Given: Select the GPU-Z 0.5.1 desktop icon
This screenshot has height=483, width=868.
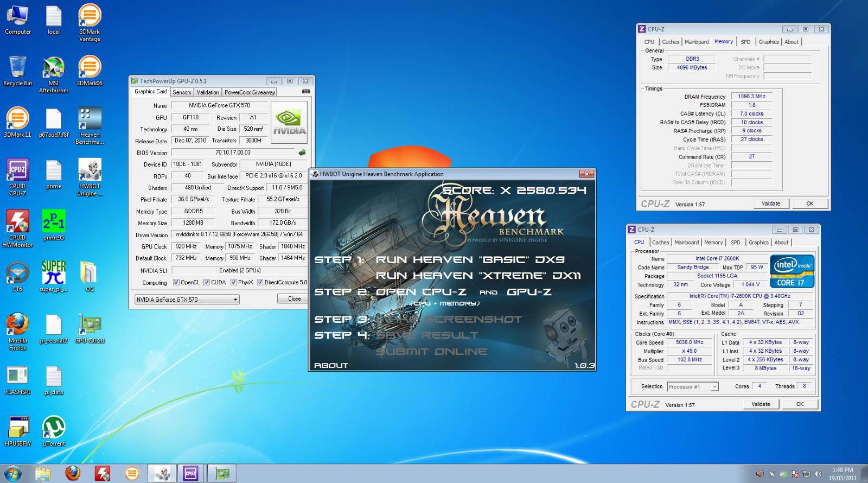Looking at the screenshot, I should tap(90, 328).
